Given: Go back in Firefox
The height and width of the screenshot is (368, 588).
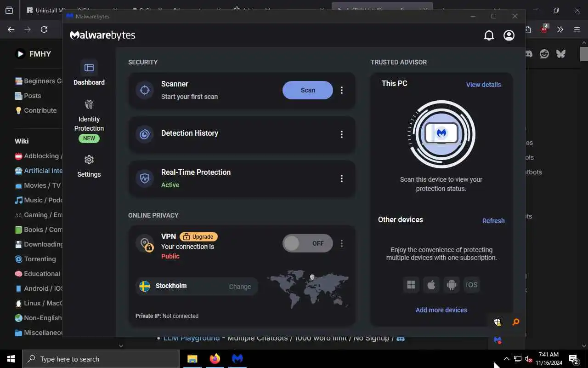Looking at the screenshot, I should (11, 29).
